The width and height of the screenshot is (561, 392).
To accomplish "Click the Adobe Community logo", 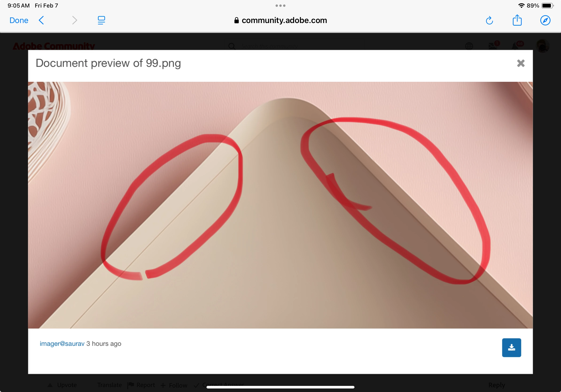I will click(54, 46).
